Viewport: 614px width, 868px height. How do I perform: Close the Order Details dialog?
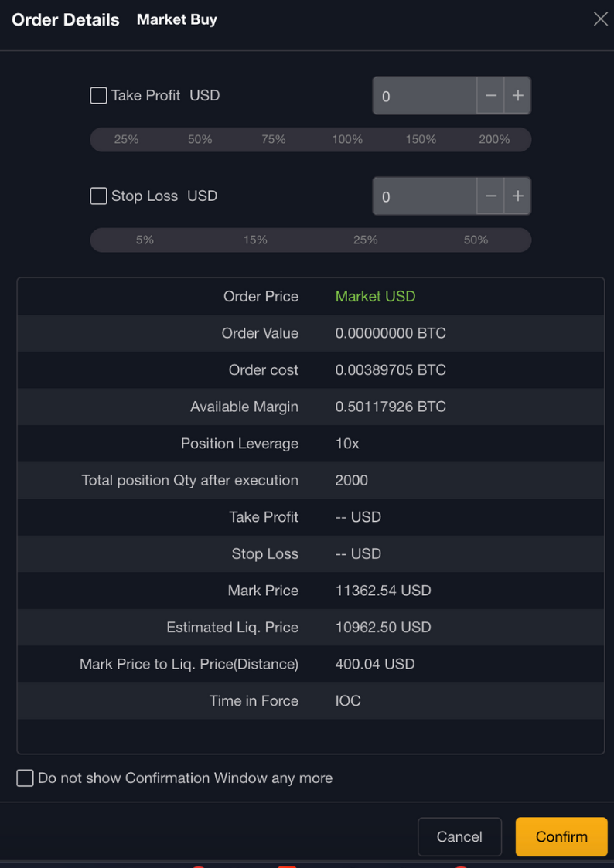[600, 19]
